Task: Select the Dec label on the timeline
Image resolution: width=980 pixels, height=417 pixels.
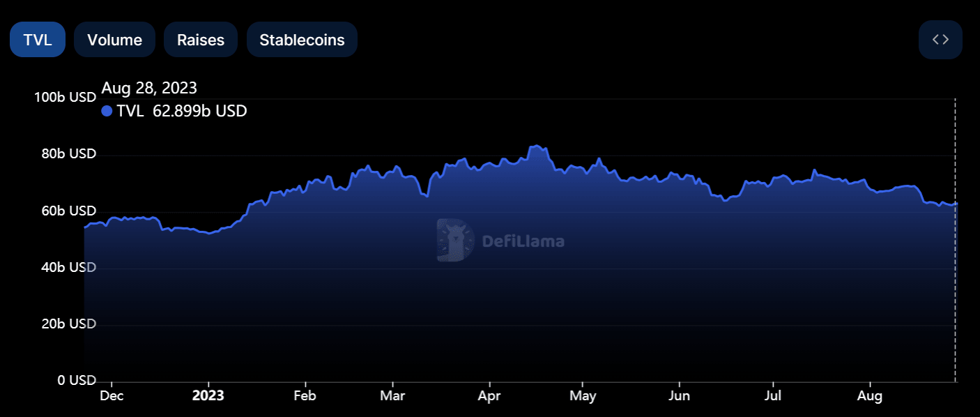Action: [112, 395]
